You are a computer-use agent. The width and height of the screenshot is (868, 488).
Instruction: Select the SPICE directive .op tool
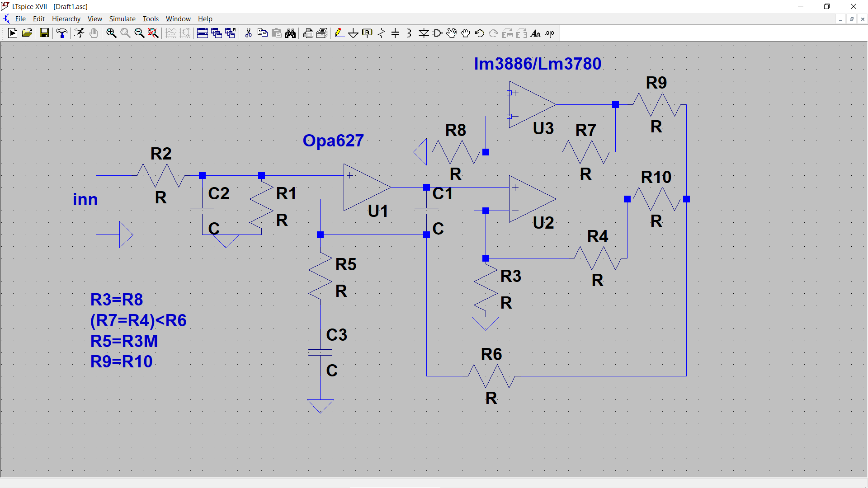pyautogui.click(x=550, y=33)
